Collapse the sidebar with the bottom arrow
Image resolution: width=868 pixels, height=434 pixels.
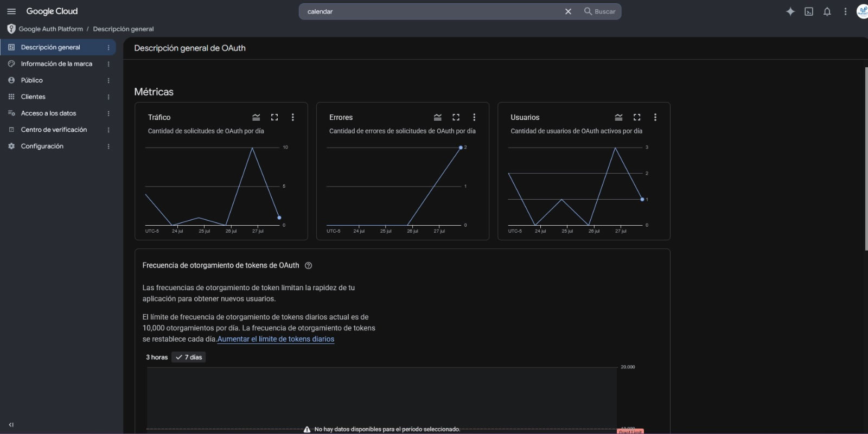11,425
